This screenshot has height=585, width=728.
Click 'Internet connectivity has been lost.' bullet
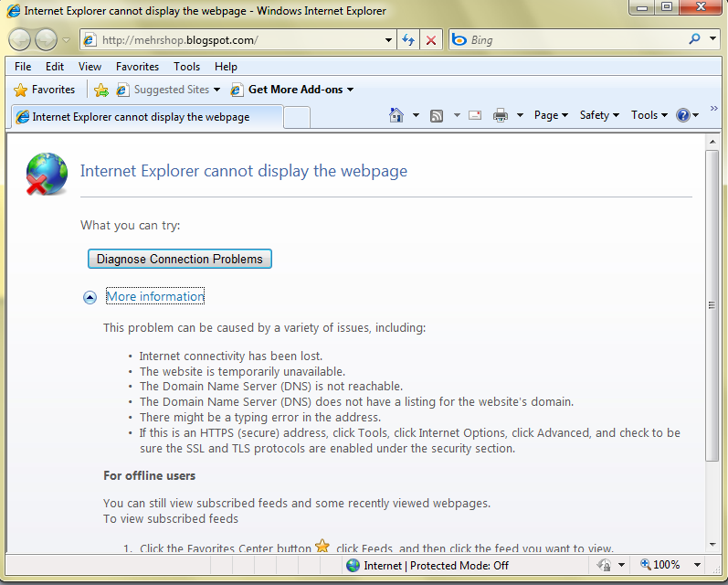231,356
